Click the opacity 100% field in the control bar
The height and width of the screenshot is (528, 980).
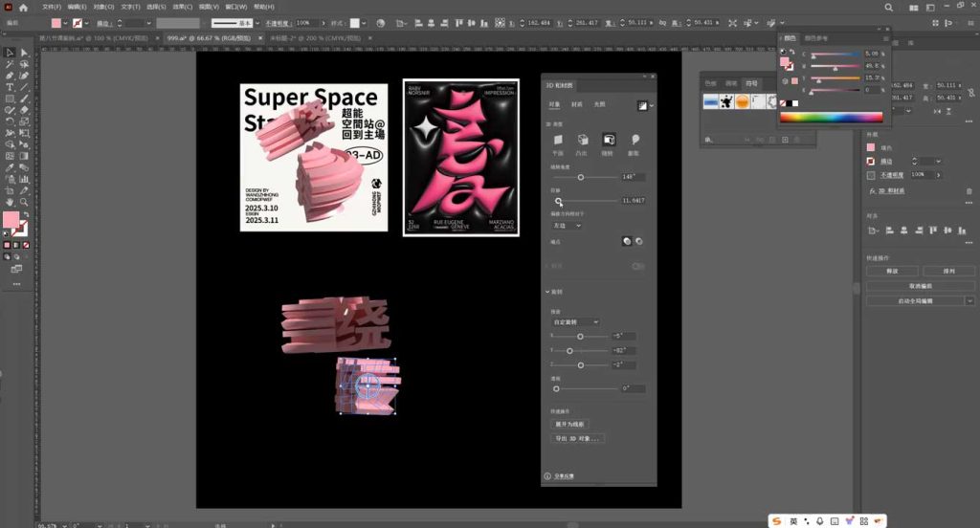pyautogui.click(x=306, y=23)
